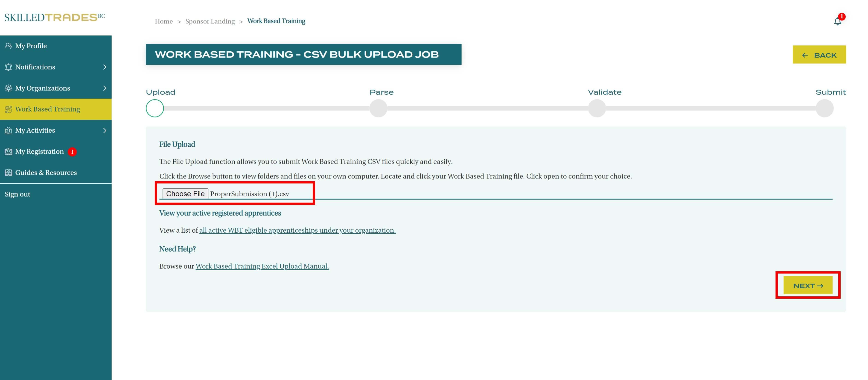Click the My Profile person icon
The image size is (868, 380).
(9, 46)
